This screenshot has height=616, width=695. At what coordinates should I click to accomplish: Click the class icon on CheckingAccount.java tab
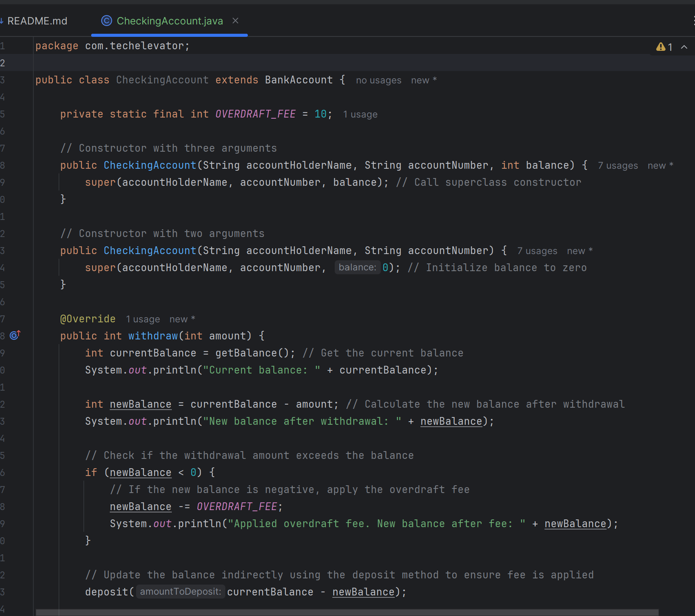(106, 21)
